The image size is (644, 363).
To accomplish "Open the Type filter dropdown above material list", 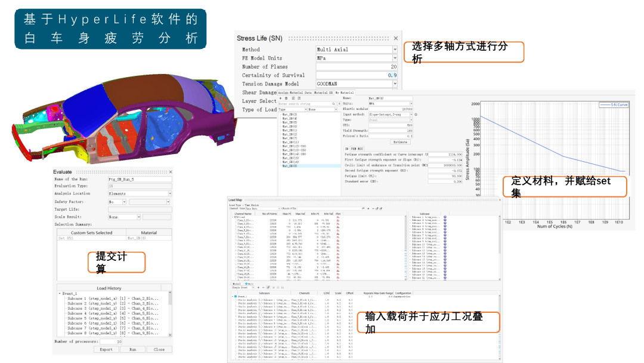I will pos(292,110).
